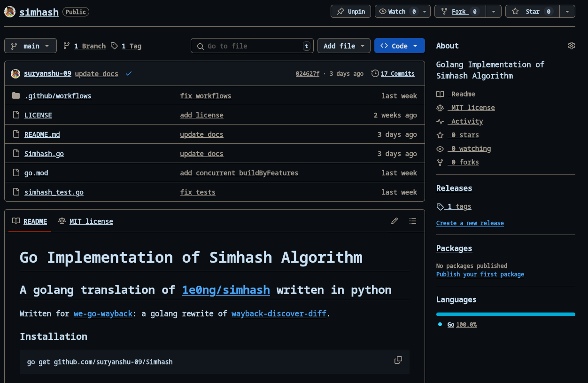The height and width of the screenshot is (383, 588).
Task: Open the .github/workflows folder
Action: (58, 96)
